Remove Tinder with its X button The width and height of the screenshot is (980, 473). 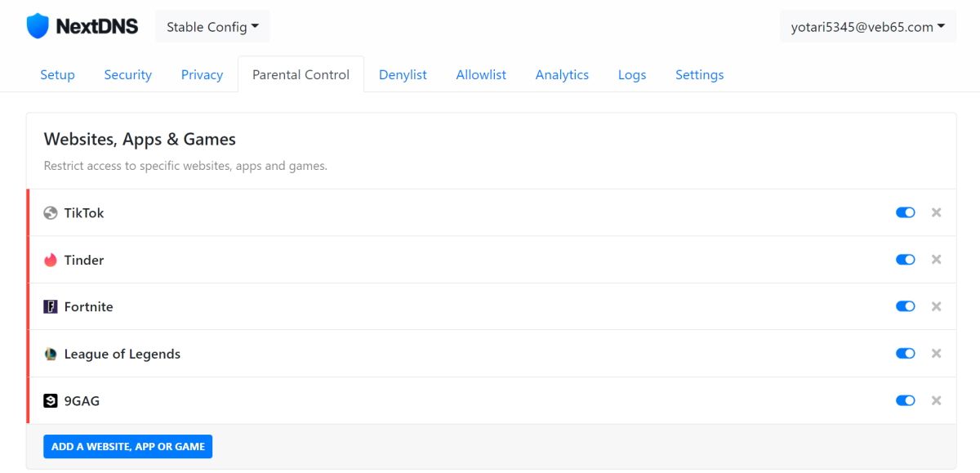pos(936,260)
